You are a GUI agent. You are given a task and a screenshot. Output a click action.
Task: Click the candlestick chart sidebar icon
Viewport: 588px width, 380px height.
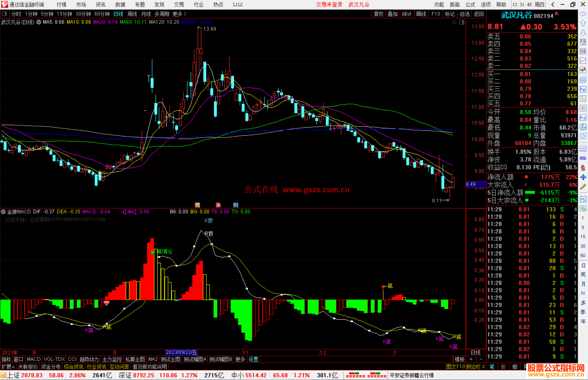(583, 70)
